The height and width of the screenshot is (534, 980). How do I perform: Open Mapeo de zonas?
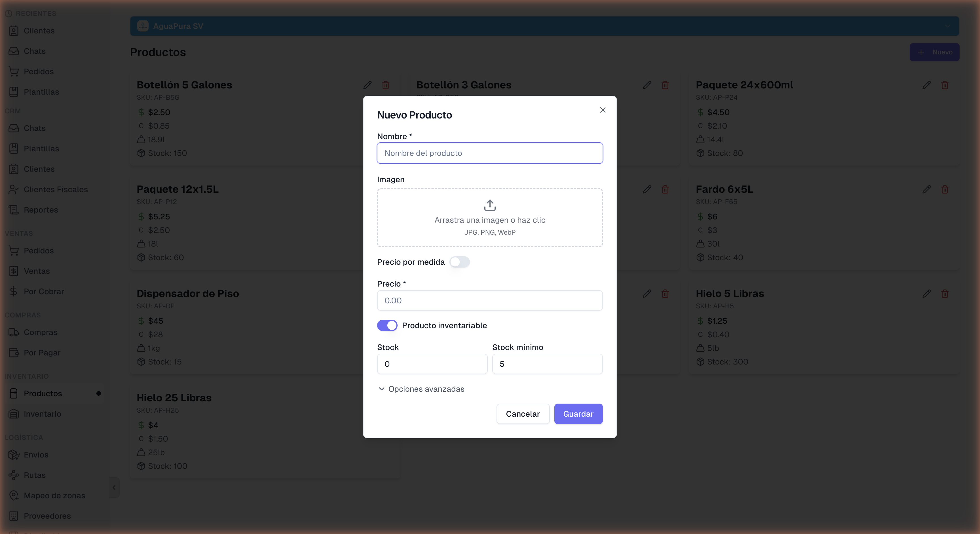click(x=54, y=495)
